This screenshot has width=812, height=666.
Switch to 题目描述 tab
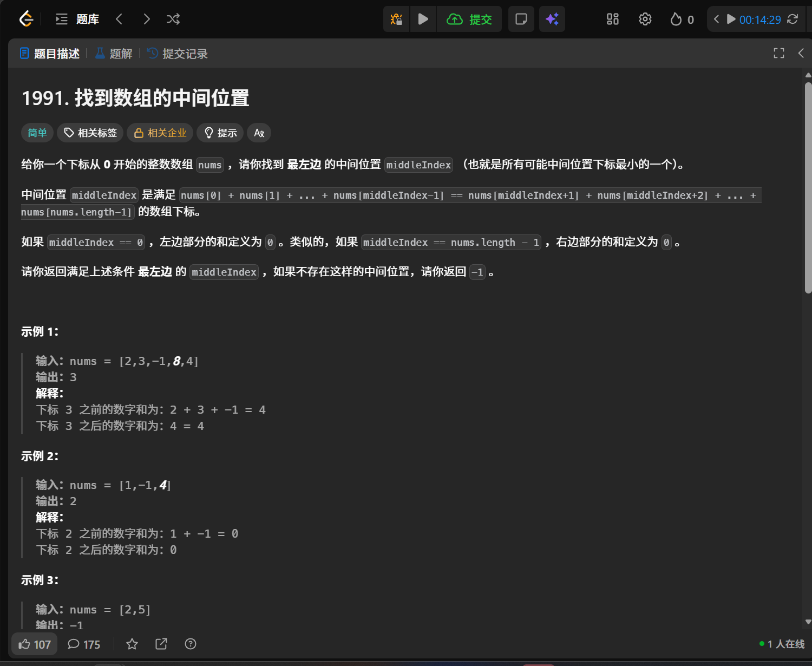50,54
